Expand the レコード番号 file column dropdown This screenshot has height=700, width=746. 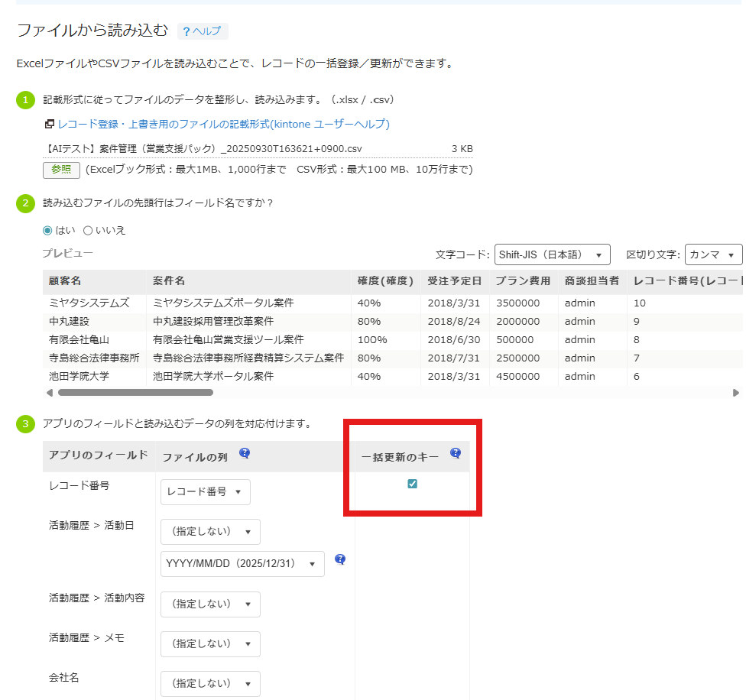point(205,492)
